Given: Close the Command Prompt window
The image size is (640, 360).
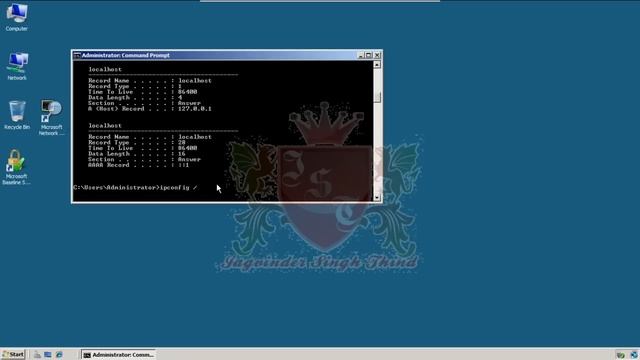Looking at the screenshot, I should click(x=377, y=55).
